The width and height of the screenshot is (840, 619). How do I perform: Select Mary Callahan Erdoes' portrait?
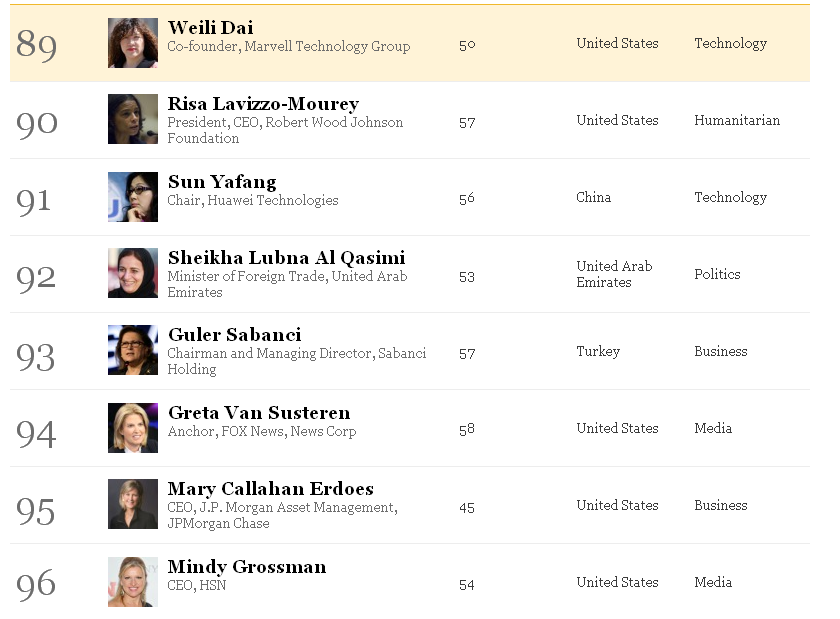pyautogui.click(x=133, y=504)
